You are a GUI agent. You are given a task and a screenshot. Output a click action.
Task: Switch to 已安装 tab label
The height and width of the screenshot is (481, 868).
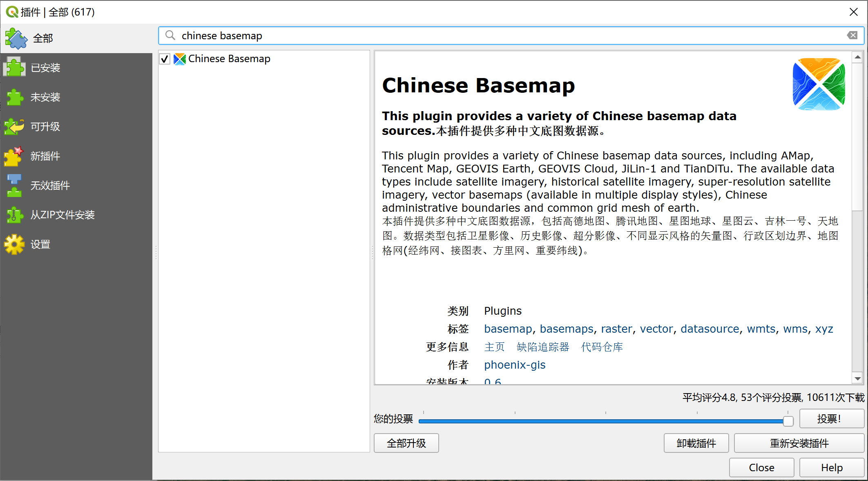coord(45,68)
